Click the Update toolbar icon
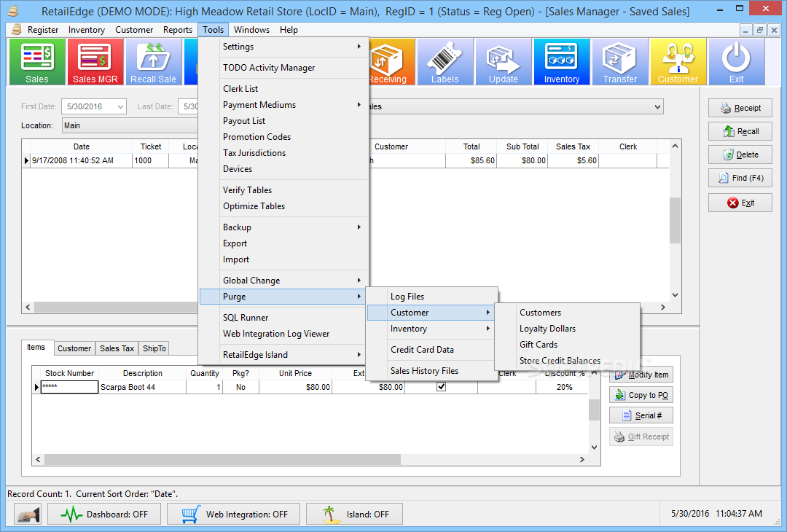This screenshot has width=787, height=532. (503, 62)
